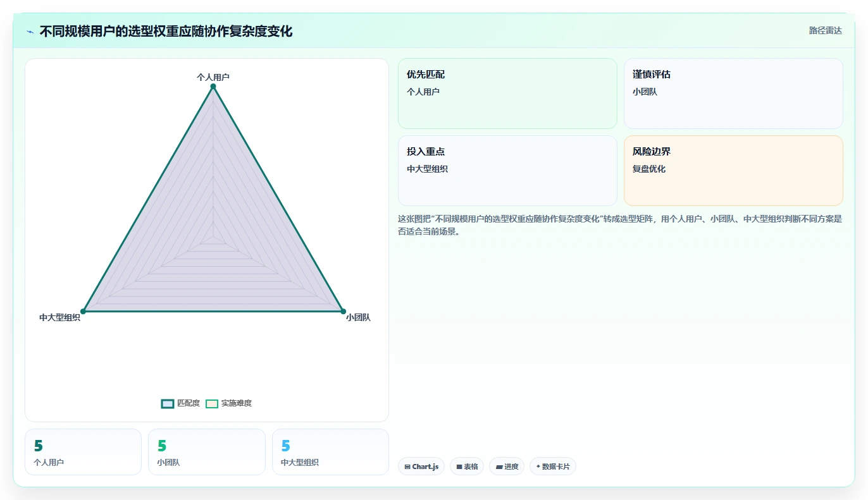
Task: Select the 个人用户 stat card showing 5
Action: [83, 452]
